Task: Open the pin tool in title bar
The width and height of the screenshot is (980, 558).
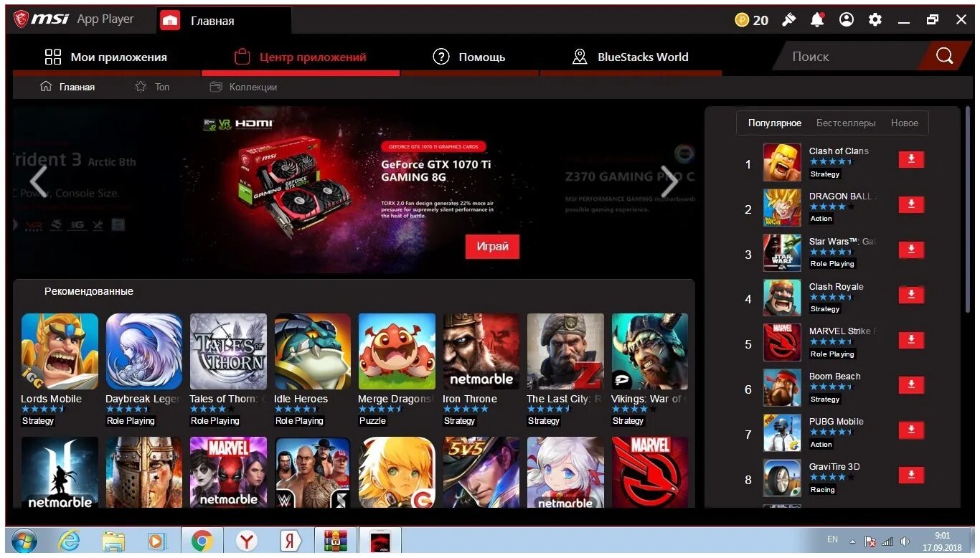Action: (x=788, y=20)
